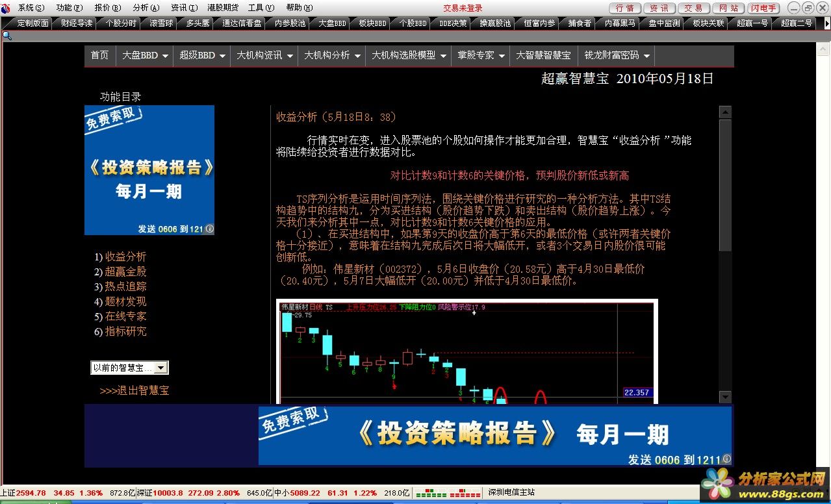This screenshot has width=831, height=504.
Task: Switch to the 多头鹰 tab
Action: click(x=198, y=23)
